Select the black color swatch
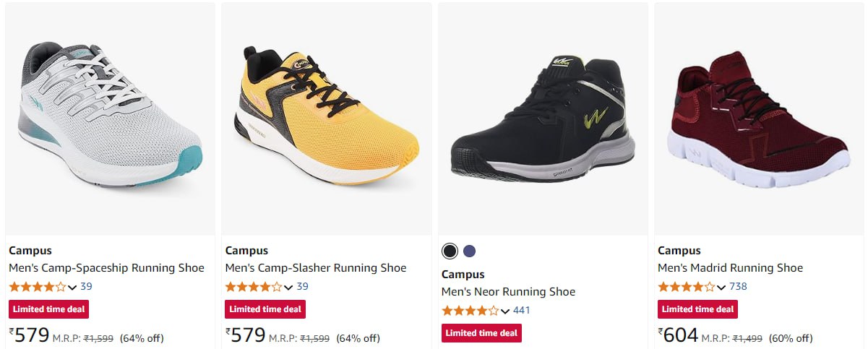 click(450, 251)
